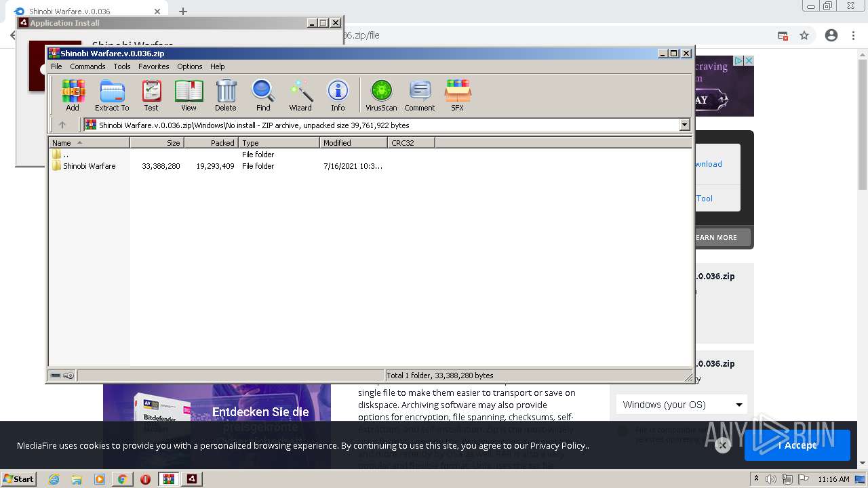Sort files by Name column
868x488 pixels.
click(89, 142)
